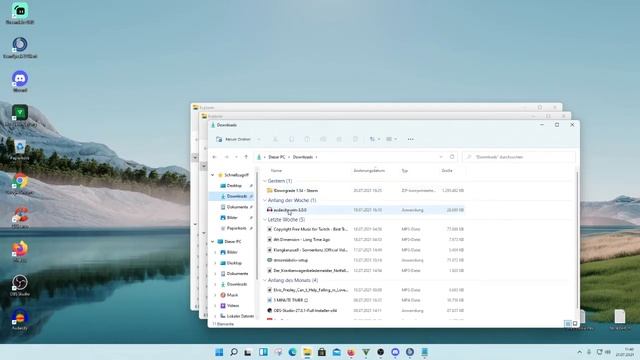Image resolution: width=640 pixels, height=360 pixels.
Task: Open Widgets from the taskbar
Action: [x=263, y=352]
